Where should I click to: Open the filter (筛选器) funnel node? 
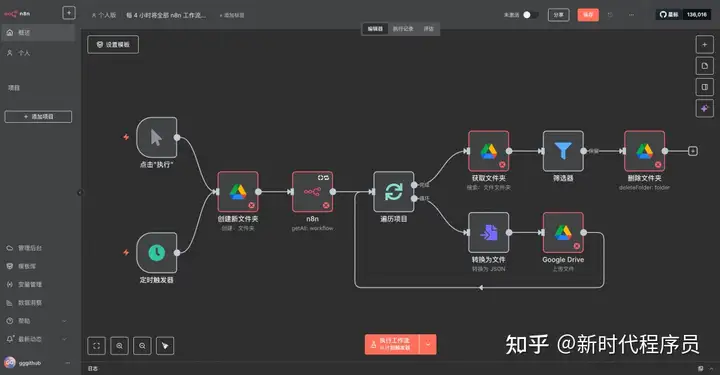pyautogui.click(x=563, y=151)
